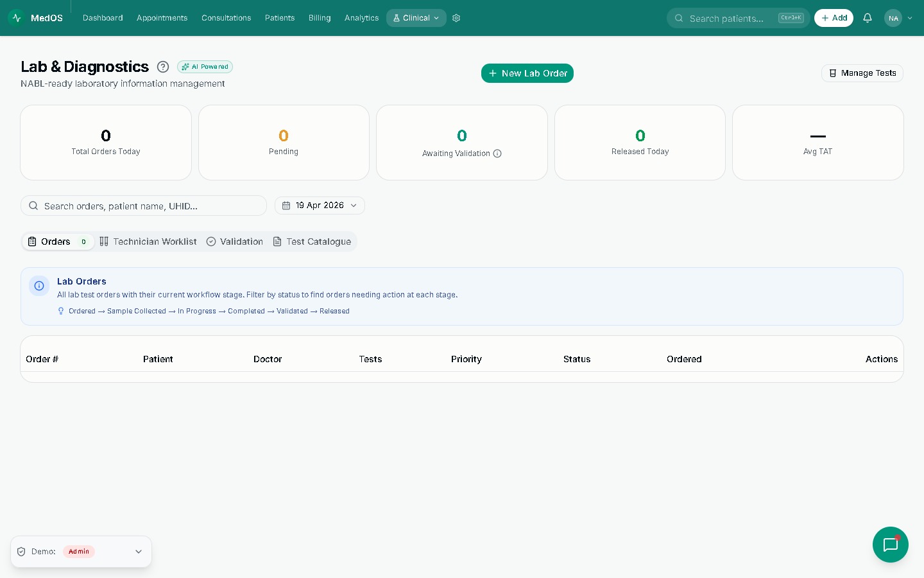Open Analytics page
Image resolution: width=924 pixels, height=578 pixels.
[x=361, y=18]
